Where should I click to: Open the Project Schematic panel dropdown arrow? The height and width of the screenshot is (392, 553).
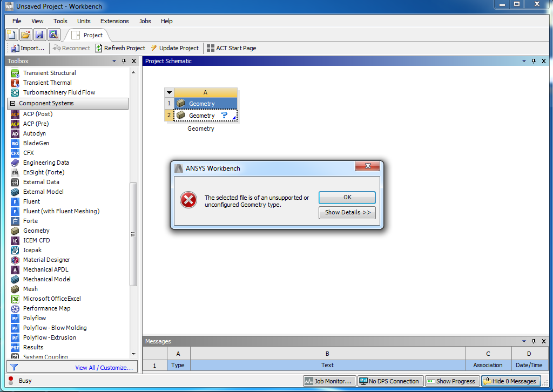tap(524, 61)
